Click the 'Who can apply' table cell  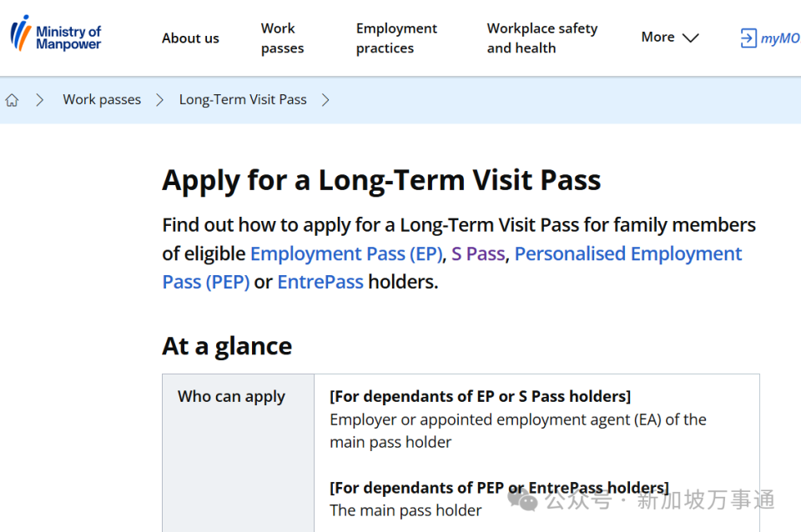click(x=231, y=397)
